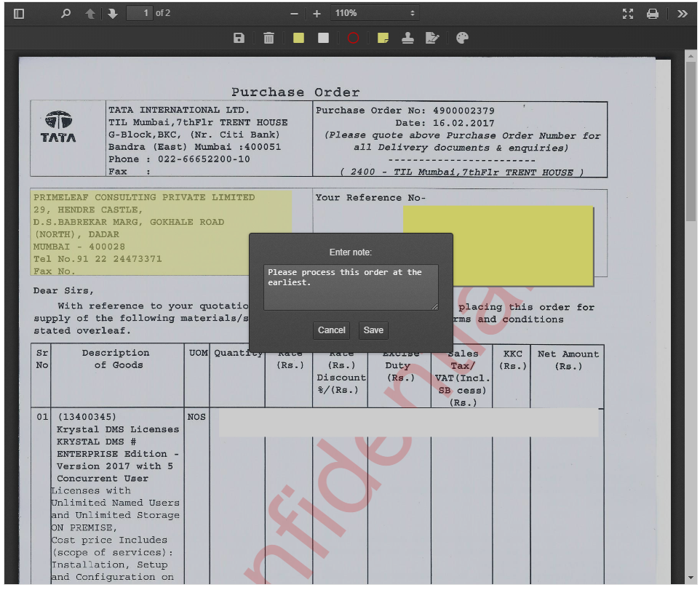Click the 'Date: 16.02.2017' text
The height and width of the screenshot is (590, 700).
click(445, 123)
